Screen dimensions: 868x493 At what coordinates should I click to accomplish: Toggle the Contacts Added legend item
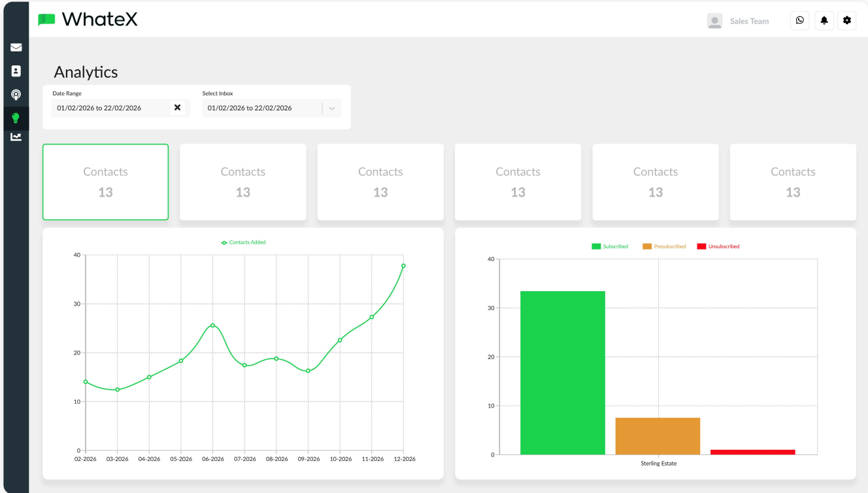pyautogui.click(x=243, y=242)
